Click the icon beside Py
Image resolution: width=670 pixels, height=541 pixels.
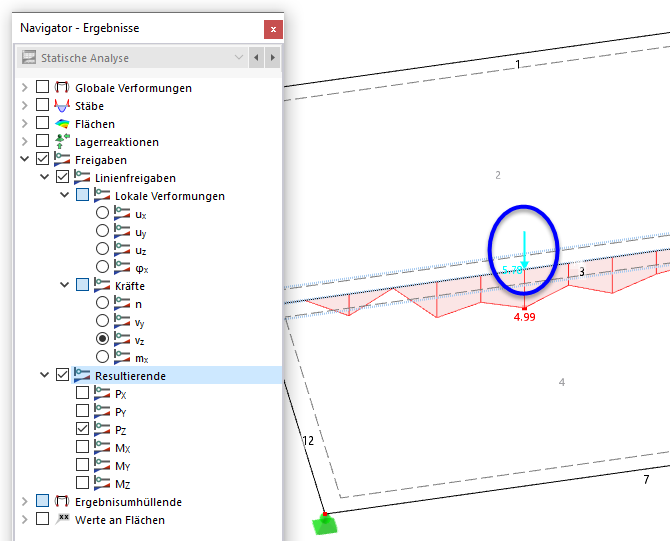click(x=102, y=411)
